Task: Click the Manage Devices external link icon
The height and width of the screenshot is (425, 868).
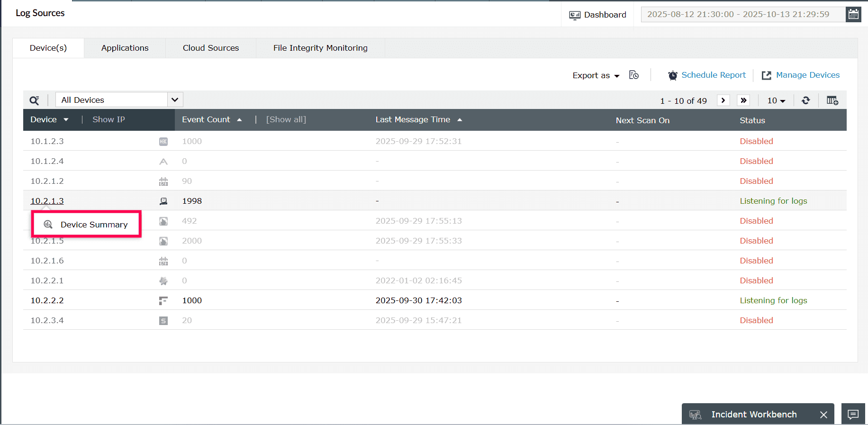Action: [x=766, y=75]
